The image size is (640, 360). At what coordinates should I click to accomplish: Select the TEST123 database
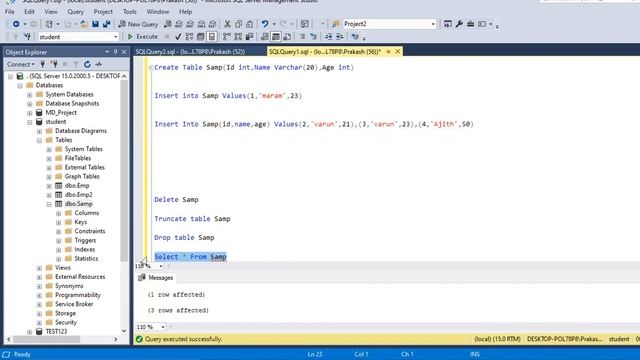click(x=56, y=331)
